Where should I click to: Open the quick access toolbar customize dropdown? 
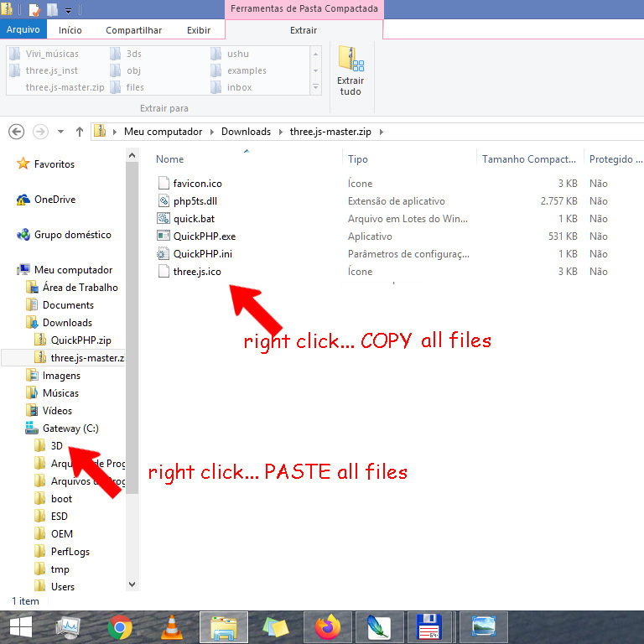click(68, 10)
